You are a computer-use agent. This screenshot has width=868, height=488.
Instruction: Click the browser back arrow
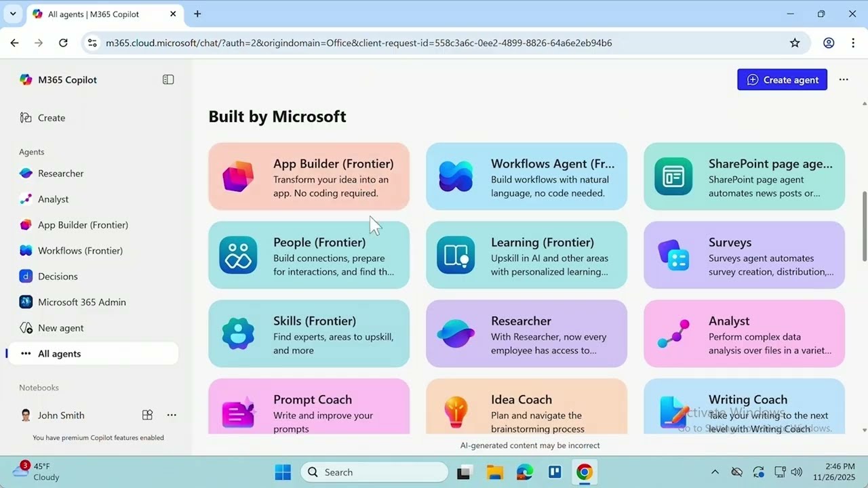(14, 43)
